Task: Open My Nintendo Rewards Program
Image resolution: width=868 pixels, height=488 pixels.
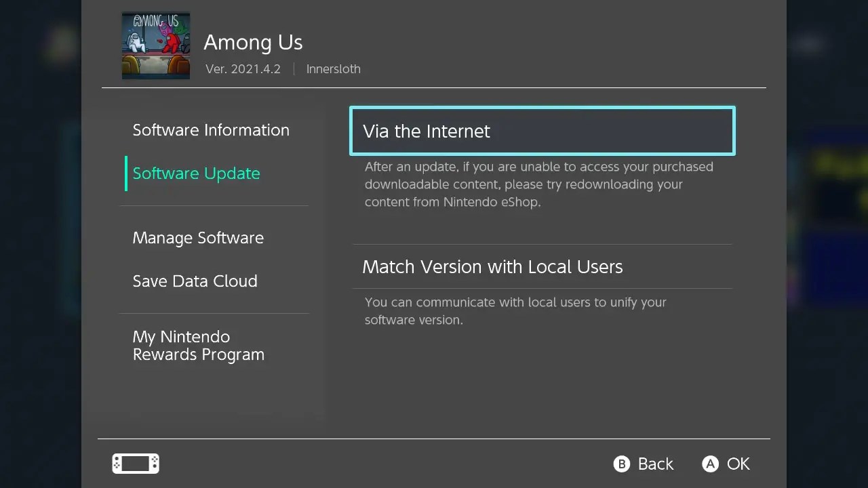Action: coord(199,346)
